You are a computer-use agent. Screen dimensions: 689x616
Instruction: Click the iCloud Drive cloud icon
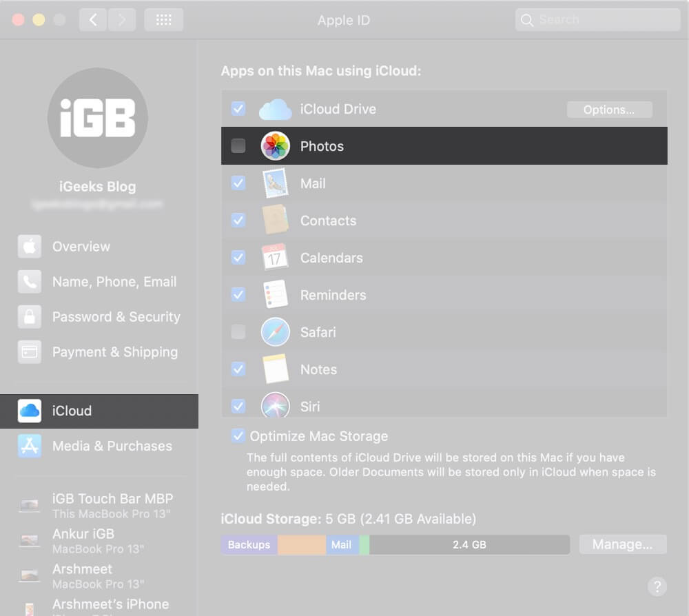click(x=275, y=110)
